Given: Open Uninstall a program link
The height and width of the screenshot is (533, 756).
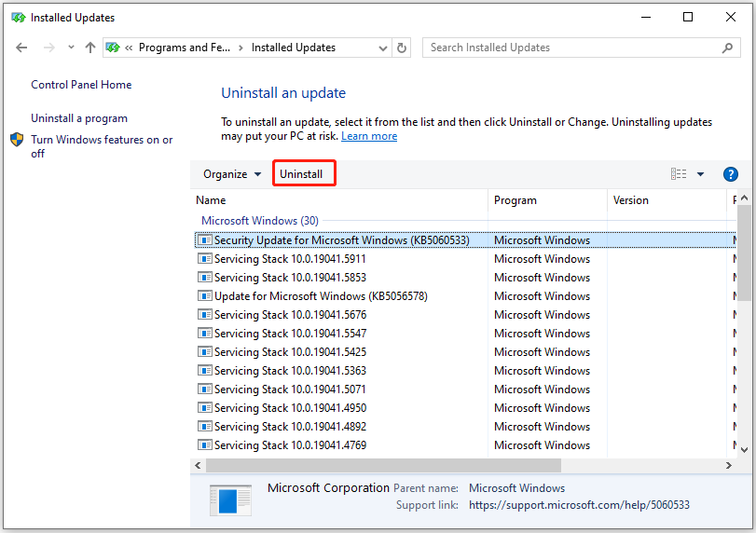Looking at the screenshot, I should click(79, 118).
